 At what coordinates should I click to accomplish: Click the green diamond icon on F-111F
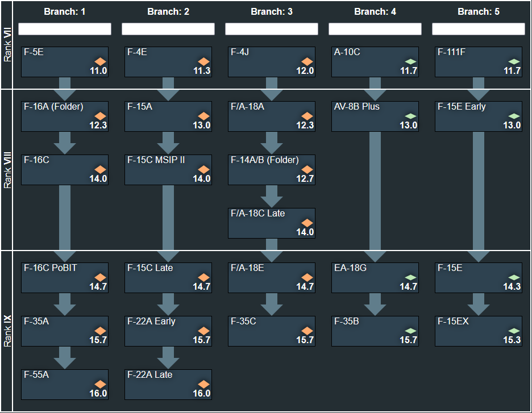(514, 62)
